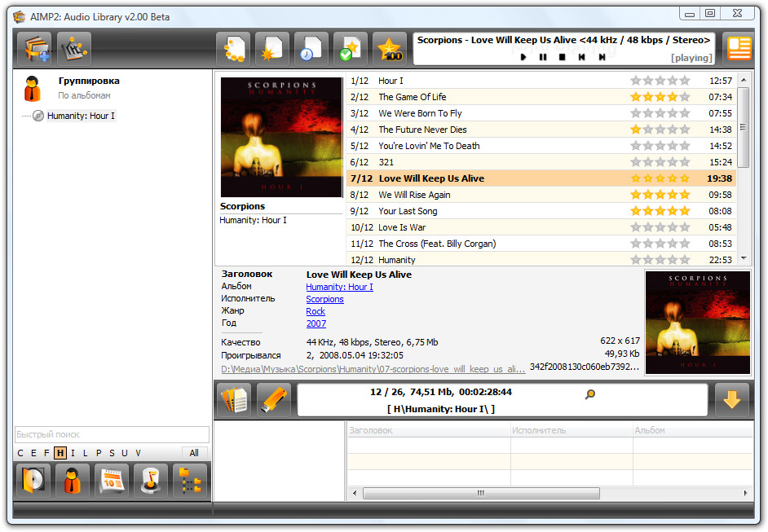
Task: Click the orange playlist pages icon
Action: pyautogui.click(x=234, y=400)
